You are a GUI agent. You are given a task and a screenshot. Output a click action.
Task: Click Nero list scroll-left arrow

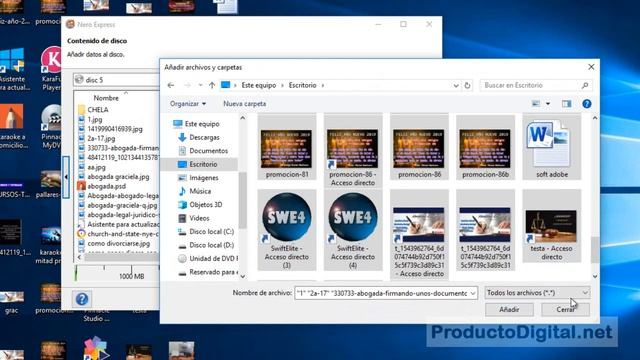pyautogui.click(x=80, y=258)
